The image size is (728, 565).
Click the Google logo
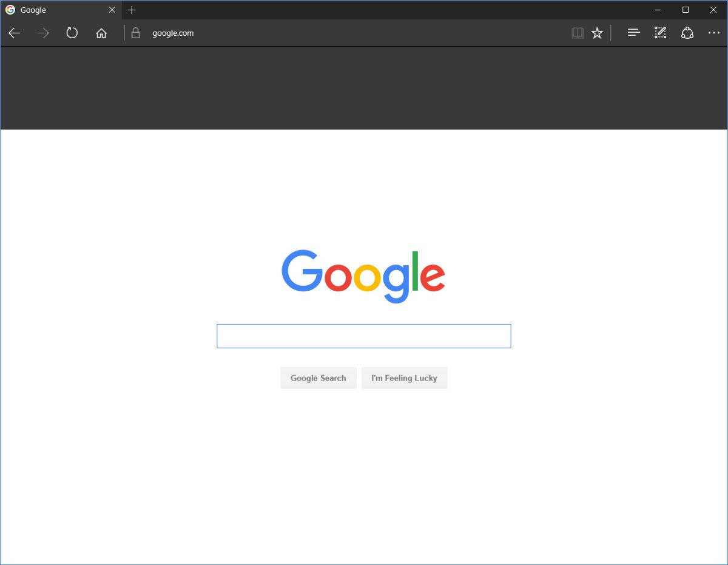(x=363, y=276)
